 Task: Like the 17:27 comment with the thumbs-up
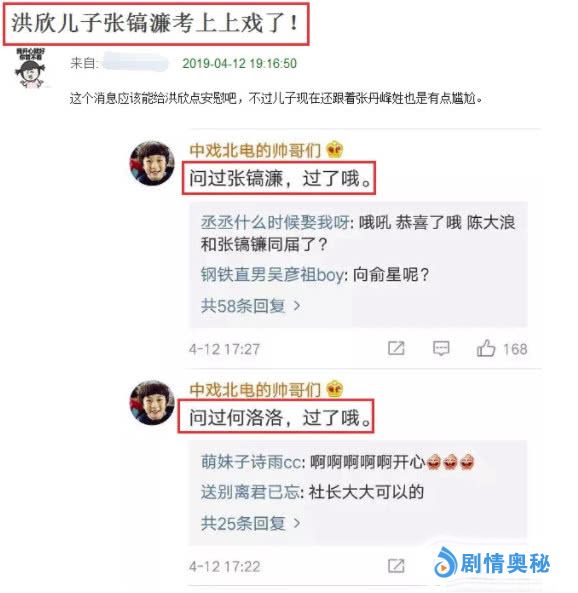[x=486, y=348]
